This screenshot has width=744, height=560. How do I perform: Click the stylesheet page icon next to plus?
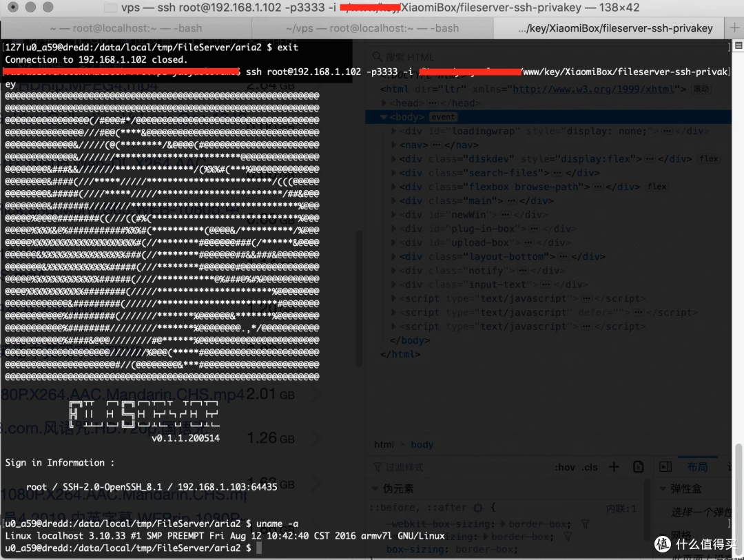(x=638, y=467)
